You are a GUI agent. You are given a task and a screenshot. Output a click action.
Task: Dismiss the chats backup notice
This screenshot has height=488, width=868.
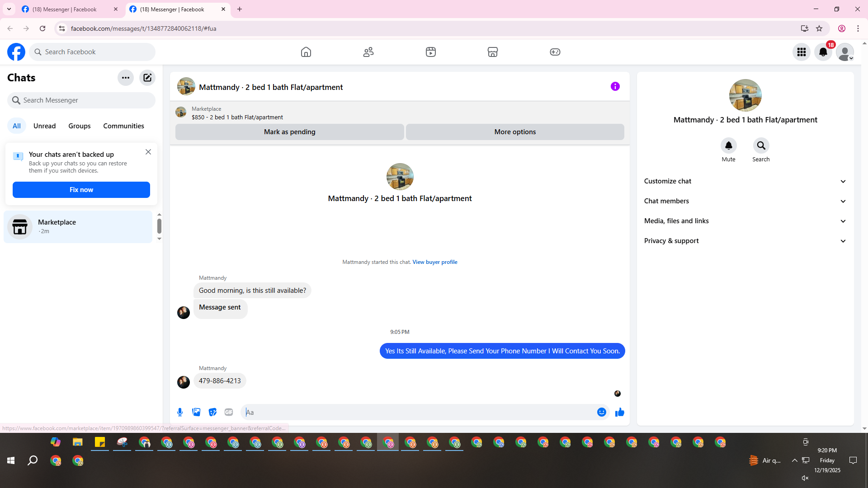(x=148, y=152)
